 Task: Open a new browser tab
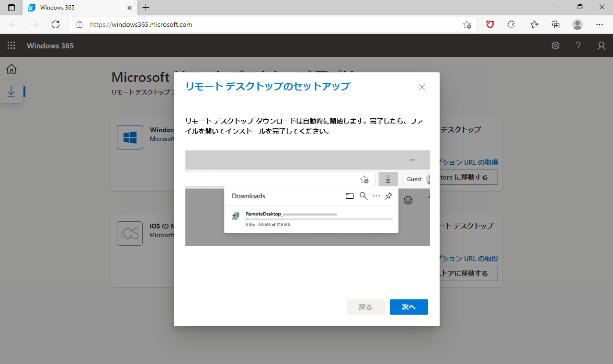(146, 8)
